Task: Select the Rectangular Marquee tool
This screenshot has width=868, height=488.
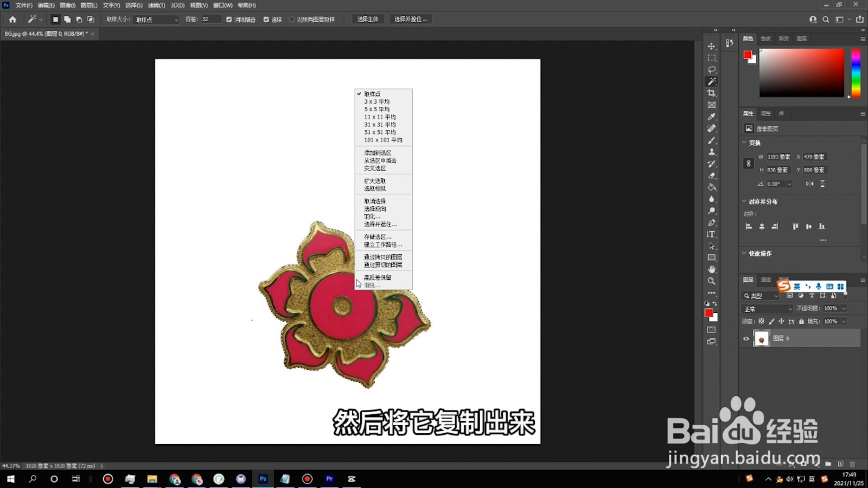Action: (712, 58)
